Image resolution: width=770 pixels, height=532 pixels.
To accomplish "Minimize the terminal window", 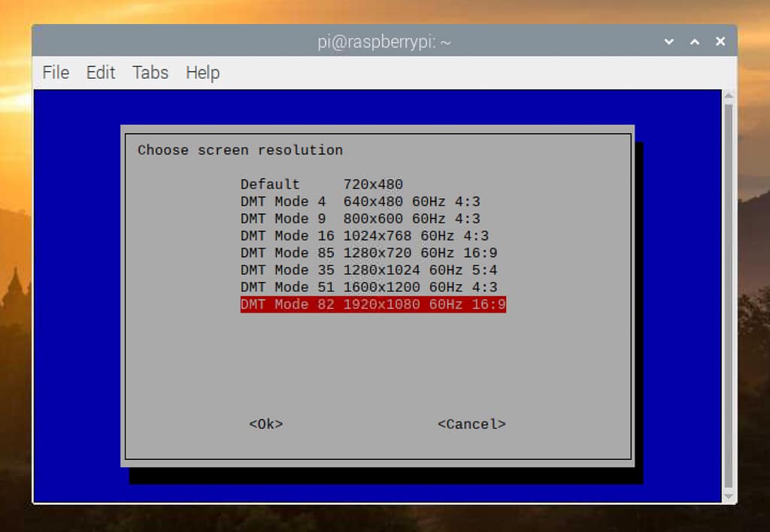I will pos(669,42).
